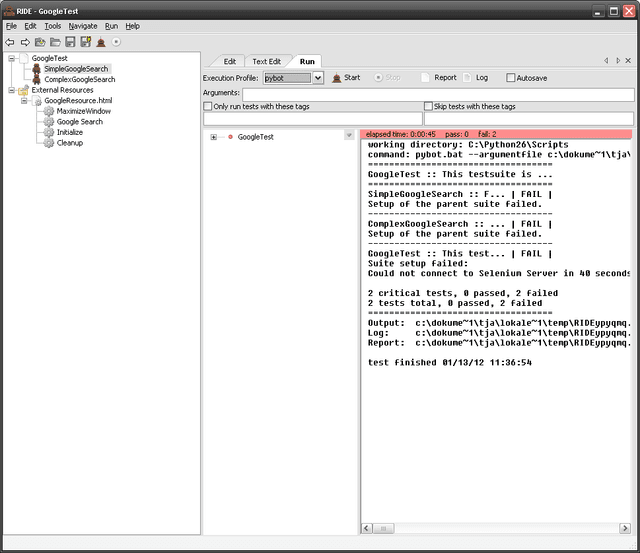Collapse the External Resources tree node
This screenshot has height=553, width=640.
tap(11, 90)
